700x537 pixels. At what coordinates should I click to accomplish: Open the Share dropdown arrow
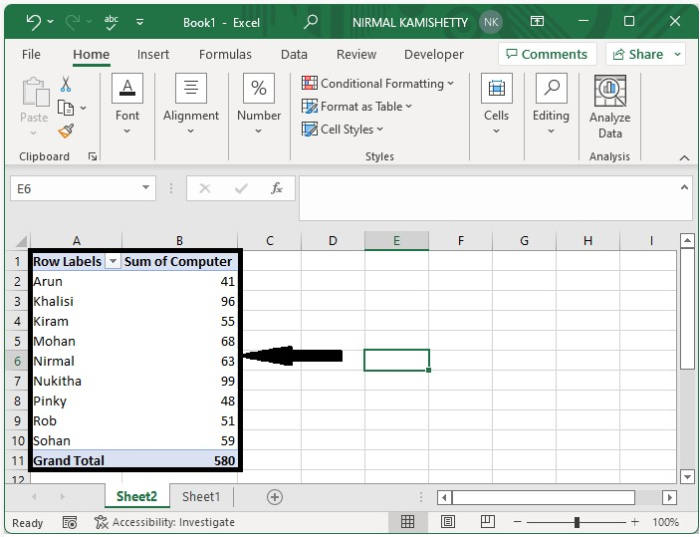click(x=677, y=54)
